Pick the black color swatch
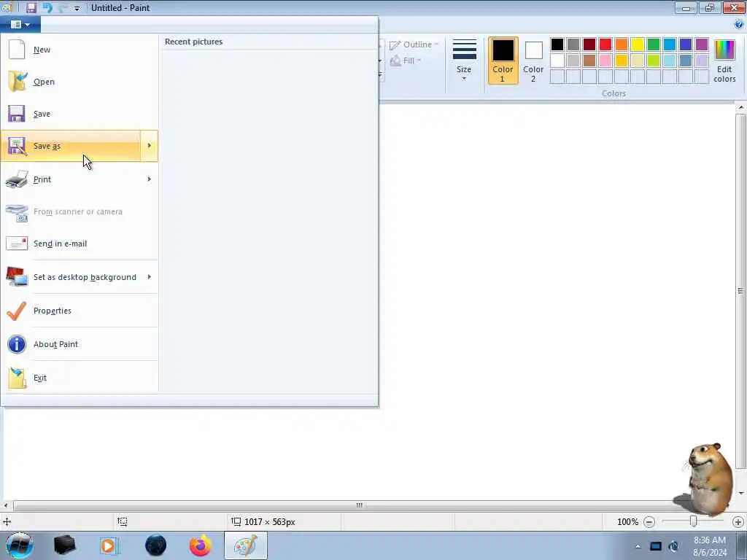This screenshot has height=560, width=747. [x=557, y=44]
